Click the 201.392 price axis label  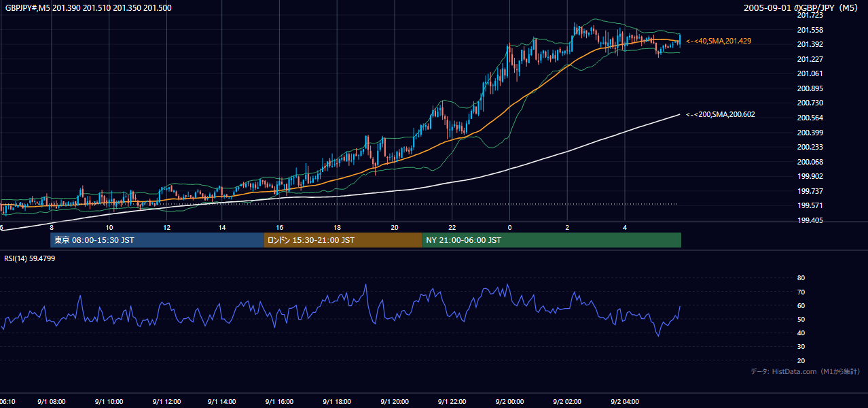(x=810, y=44)
